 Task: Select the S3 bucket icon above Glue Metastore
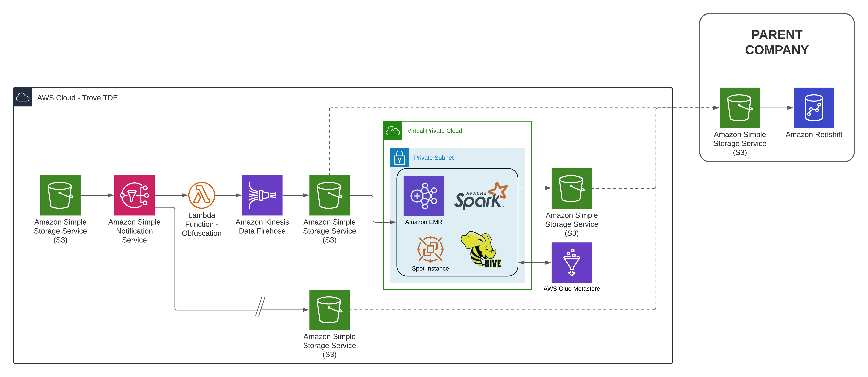[x=571, y=188]
